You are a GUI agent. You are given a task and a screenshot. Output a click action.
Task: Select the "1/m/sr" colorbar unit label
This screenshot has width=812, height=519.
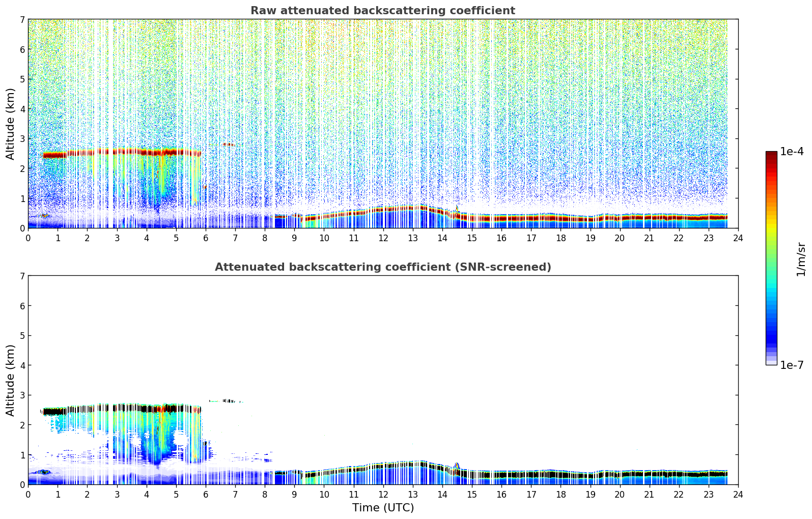pos(801,259)
